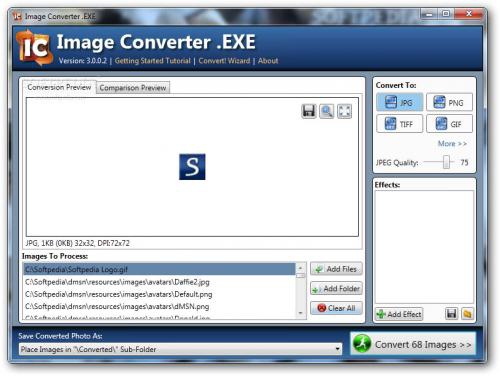
Task: Select Default.png in the image list
Action: click(159, 294)
